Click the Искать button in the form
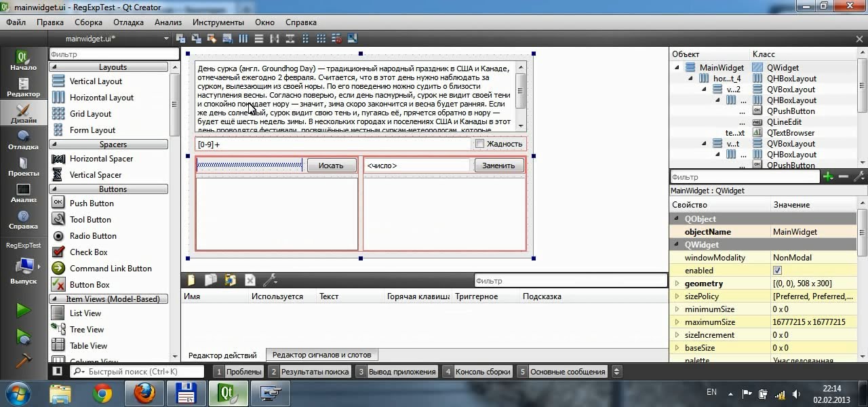The height and width of the screenshot is (407, 868). [331, 166]
